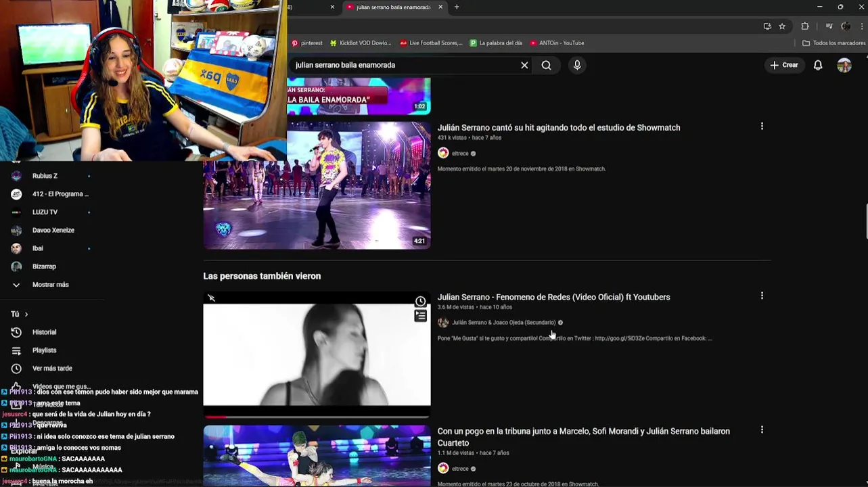Play Fenomeno de Redes black-and-white thumbnail
Image resolution: width=868 pixels, height=487 pixels.
coord(317,354)
